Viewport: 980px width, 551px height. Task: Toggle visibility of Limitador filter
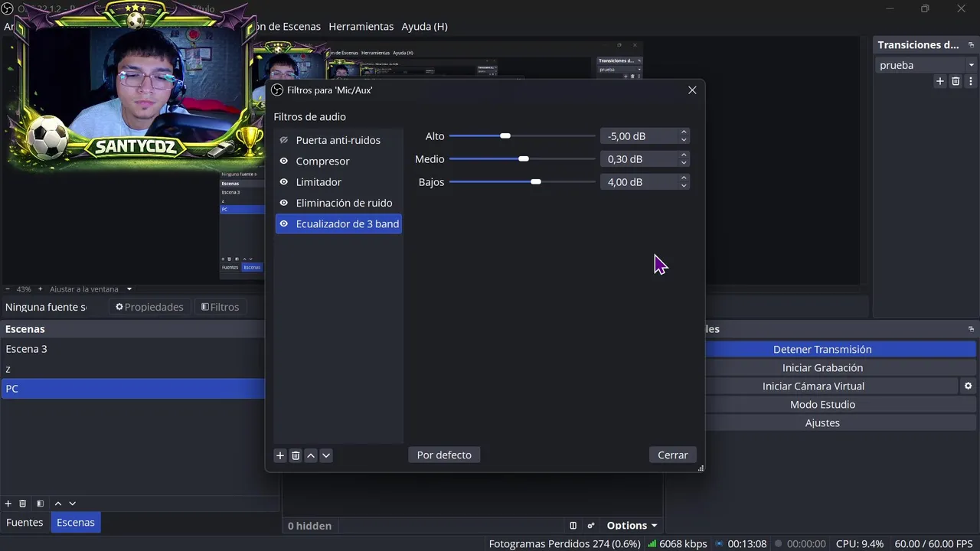point(284,182)
